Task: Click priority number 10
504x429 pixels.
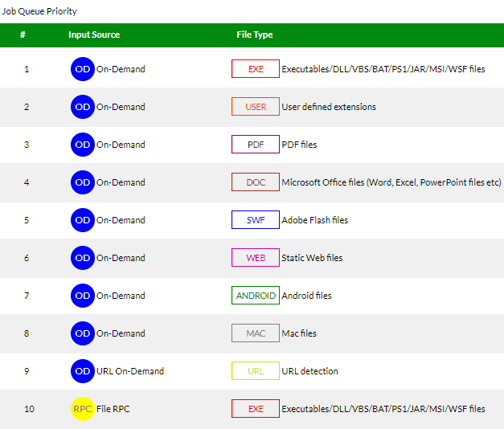Action: tap(29, 409)
